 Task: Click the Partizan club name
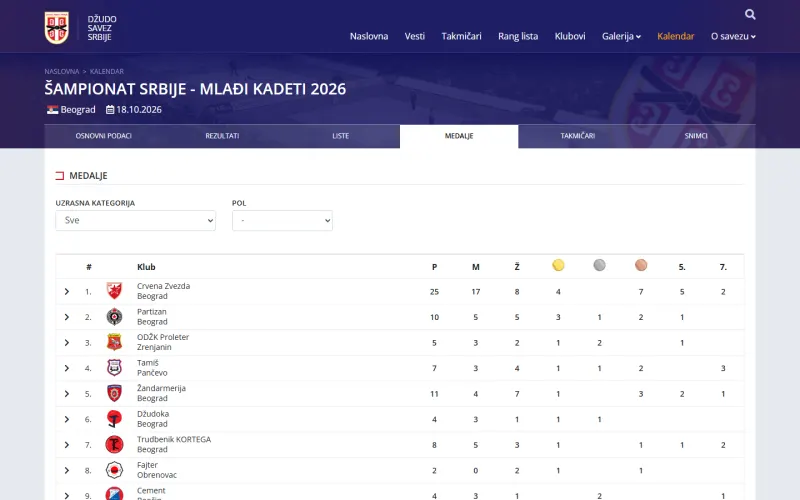(x=152, y=312)
